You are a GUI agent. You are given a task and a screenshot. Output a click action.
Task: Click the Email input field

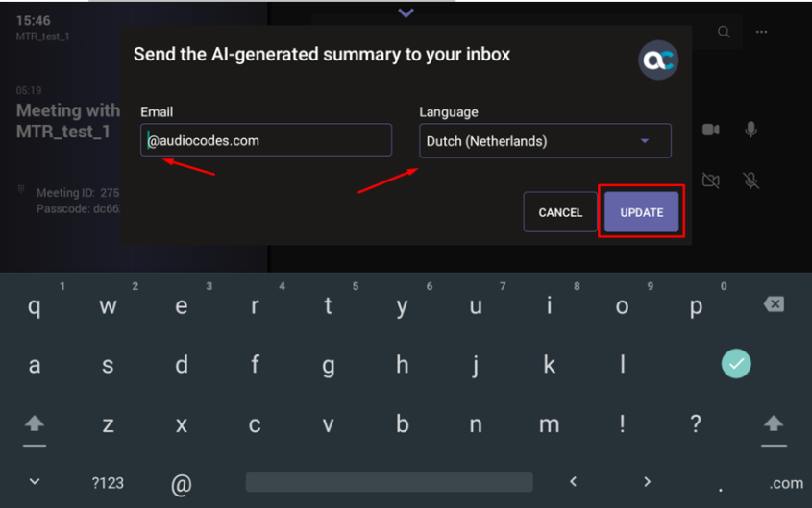pos(266,140)
